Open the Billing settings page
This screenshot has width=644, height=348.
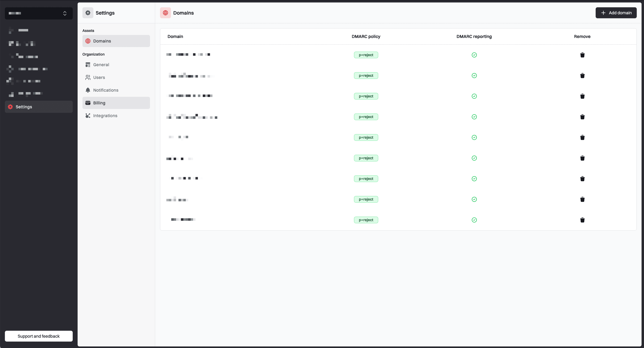point(116,103)
